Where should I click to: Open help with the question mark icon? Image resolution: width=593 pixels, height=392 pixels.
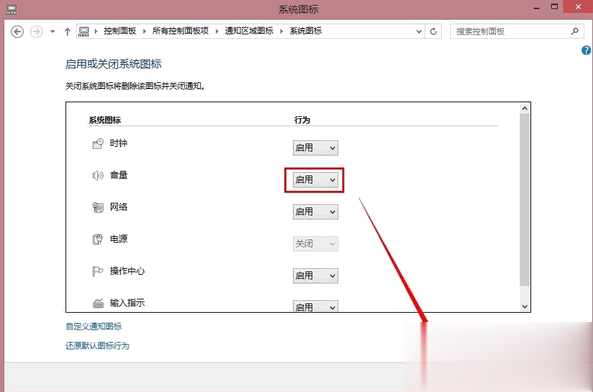[586, 50]
